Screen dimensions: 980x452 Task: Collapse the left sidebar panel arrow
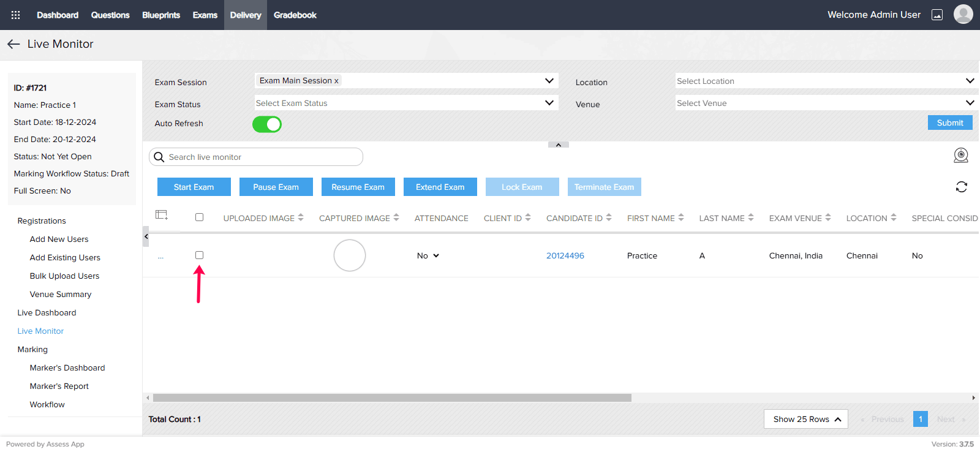point(146,236)
